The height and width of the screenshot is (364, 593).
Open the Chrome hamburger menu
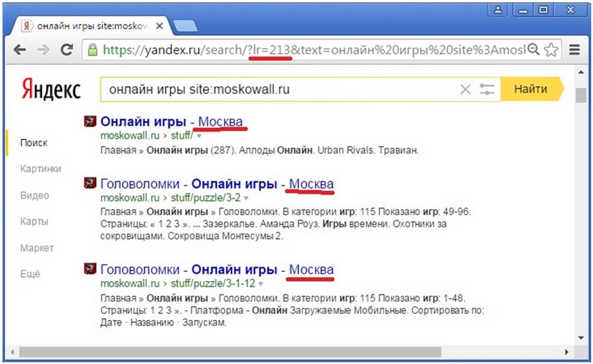575,49
